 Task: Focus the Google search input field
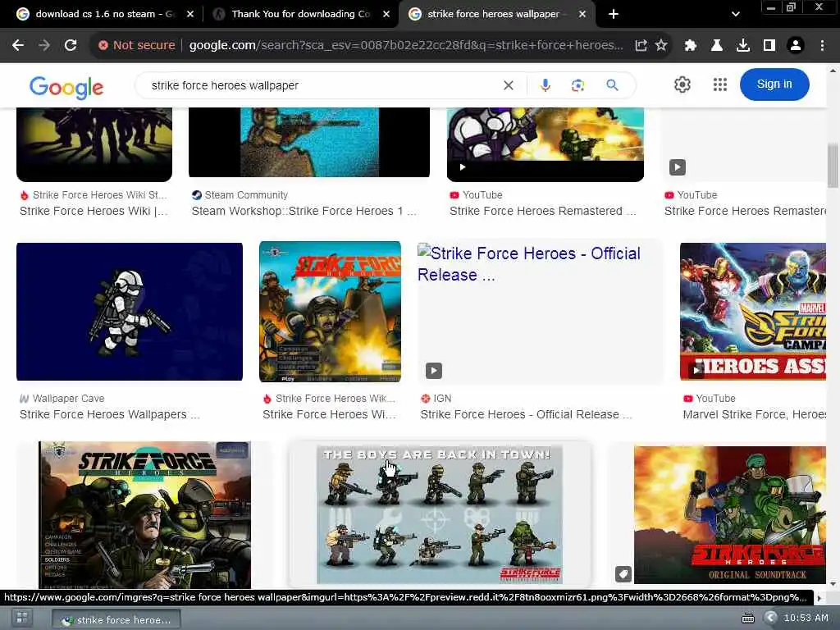322,85
